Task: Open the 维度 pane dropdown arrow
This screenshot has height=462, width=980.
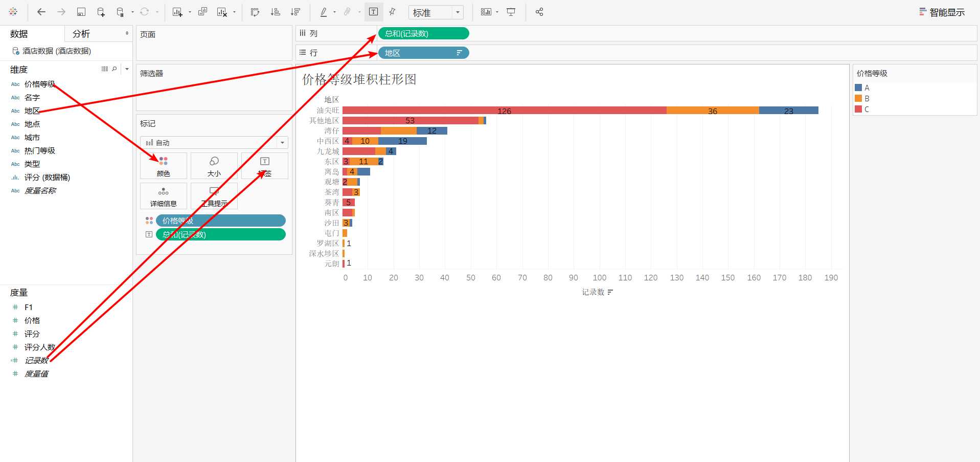Action: [127, 69]
